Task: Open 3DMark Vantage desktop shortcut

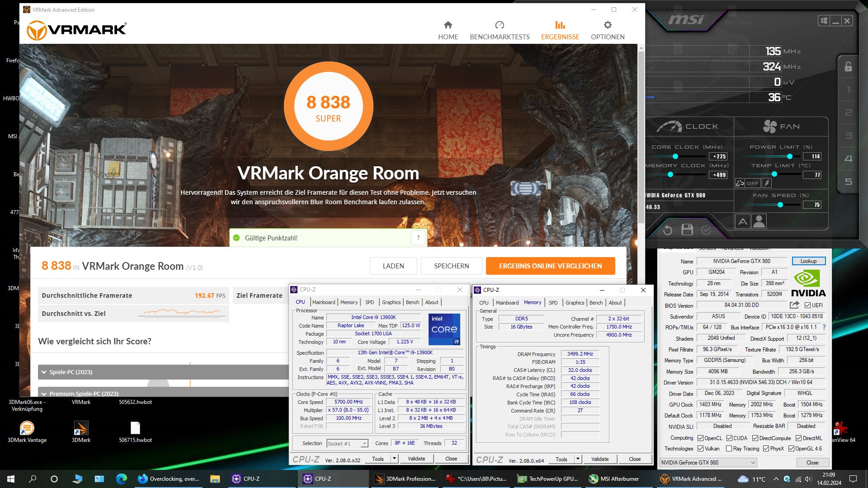Action: point(27,432)
